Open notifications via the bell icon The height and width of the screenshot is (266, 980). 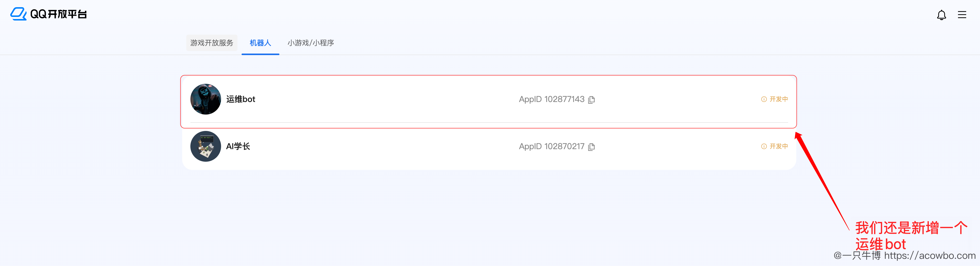coord(942,15)
